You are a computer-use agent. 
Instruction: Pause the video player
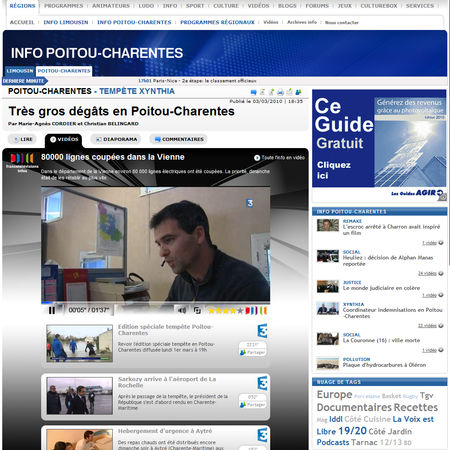(x=52, y=310)
